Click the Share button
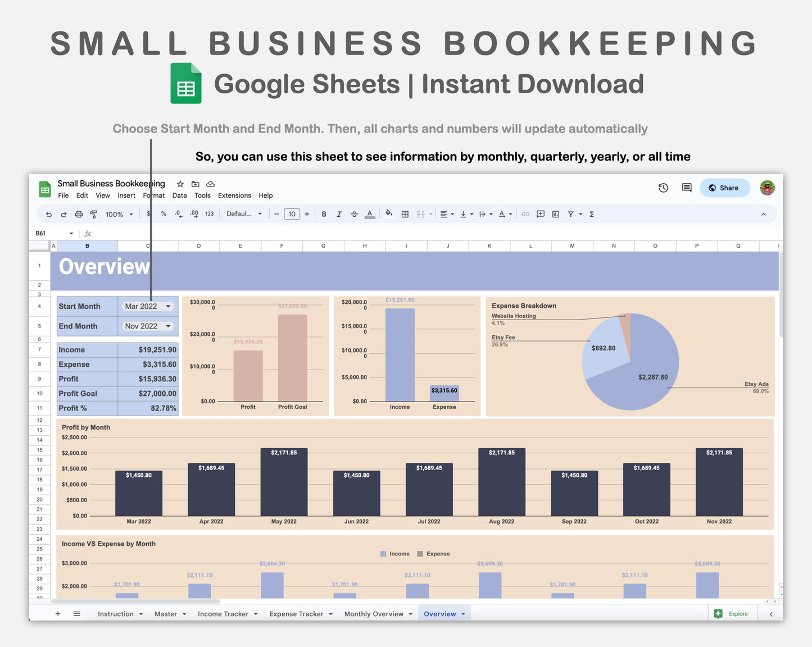Viewport: 812px width, 647px height. [724, 188]
